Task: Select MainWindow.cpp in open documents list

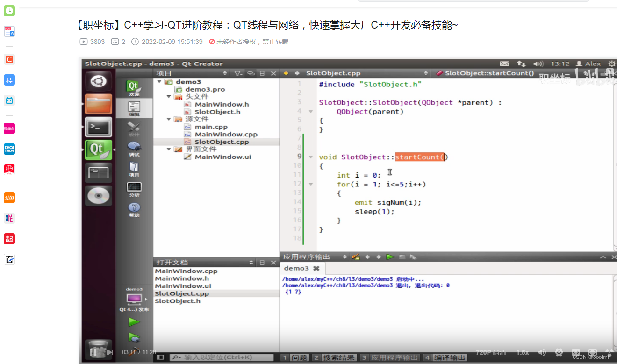Action: tap(186, 271)
